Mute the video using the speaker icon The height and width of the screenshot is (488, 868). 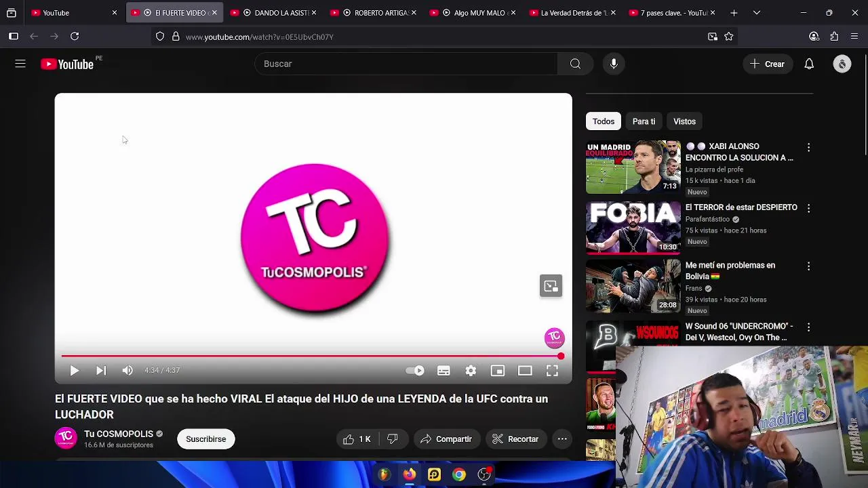pyautogui.click(x=127, y=370)
